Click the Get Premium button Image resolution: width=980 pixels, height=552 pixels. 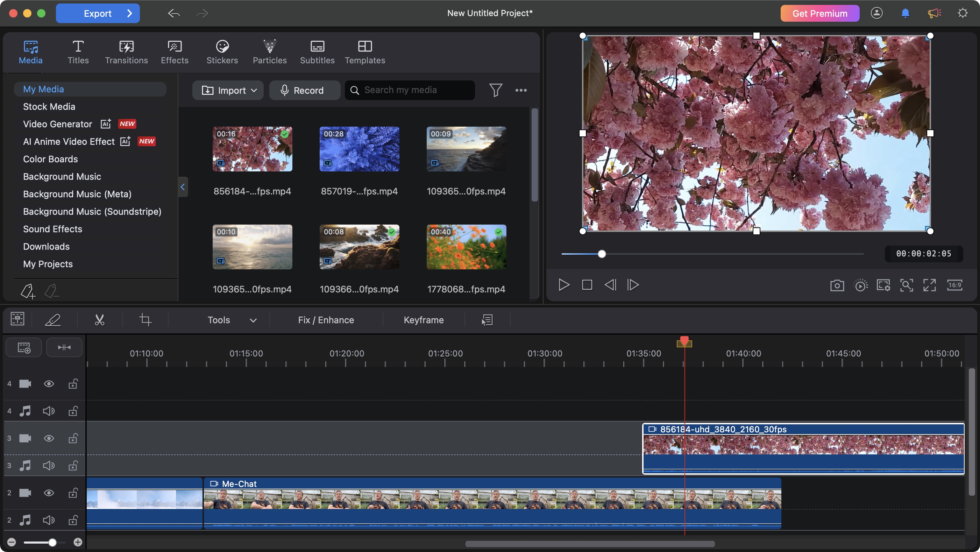tap(819, 13)
